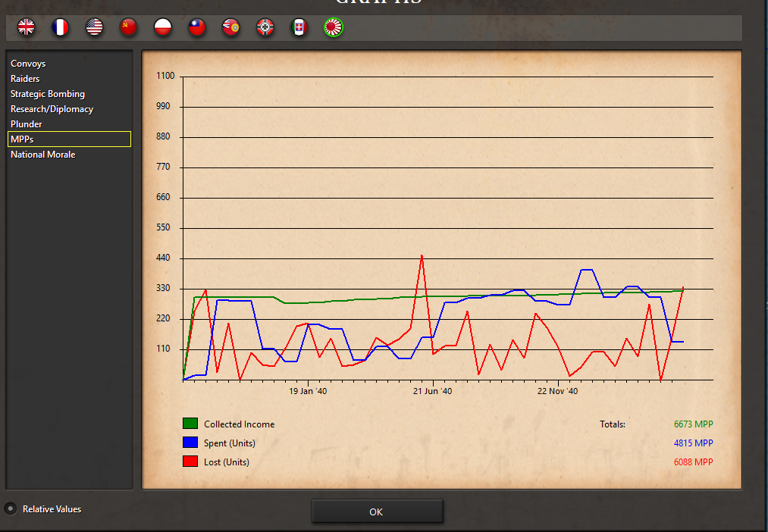Select the Poland flag icon
Screen dimensions: 768x532
tap(162, 27)
